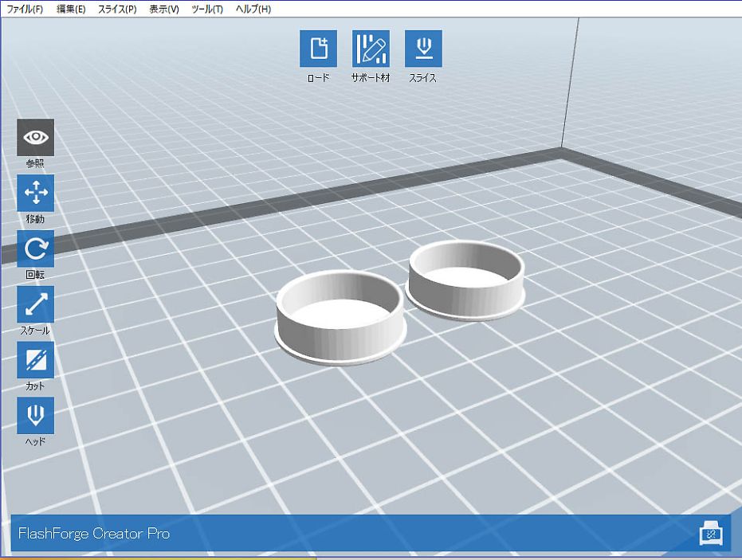This screenshot has height=560, width=742.
Task: Open the 編集(E) menu
Action: point(71,9)
